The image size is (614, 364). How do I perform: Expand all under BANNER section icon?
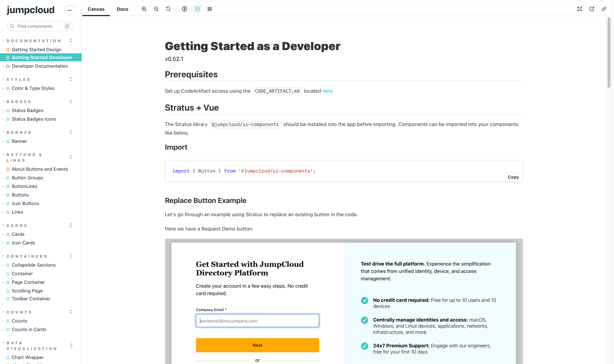(71, 132)
